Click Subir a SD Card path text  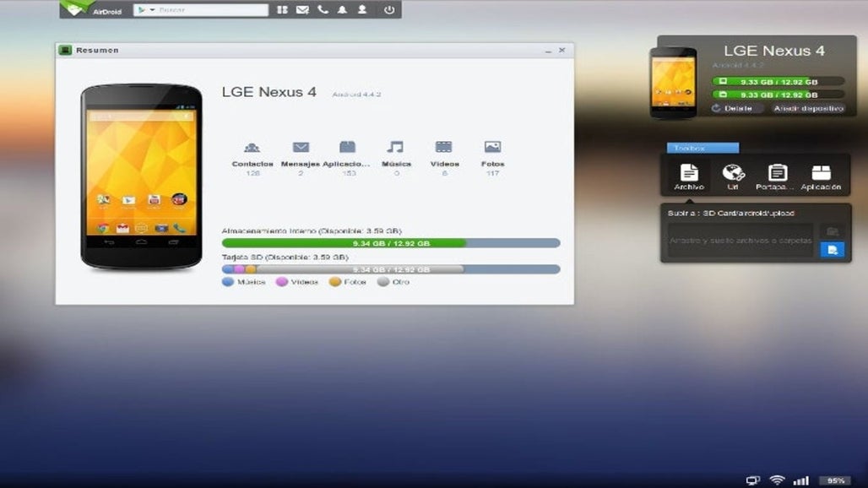pos(730,213)
